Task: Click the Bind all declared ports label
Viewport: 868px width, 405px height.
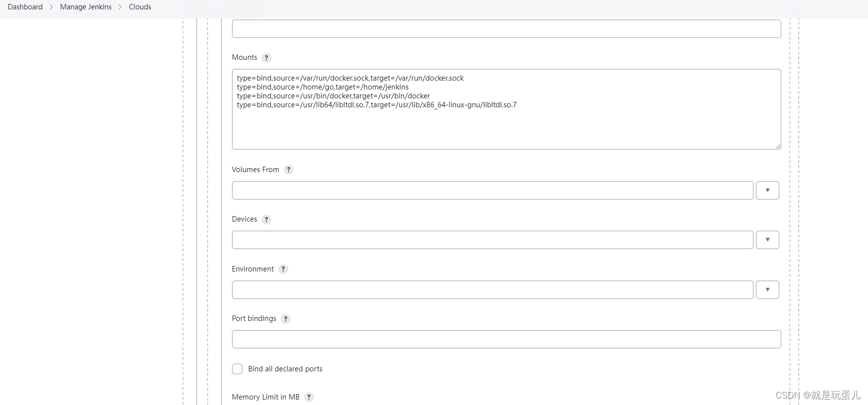Action: [285, 369]
